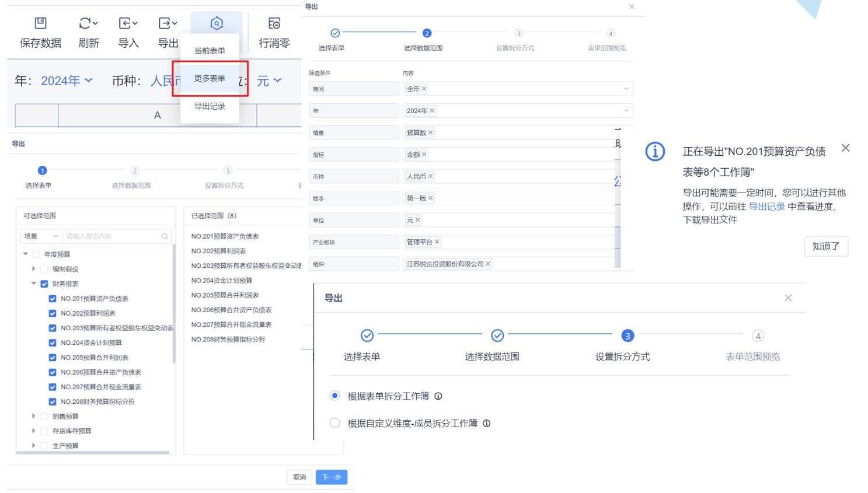Open the 场景 filter dropdown

40,237
